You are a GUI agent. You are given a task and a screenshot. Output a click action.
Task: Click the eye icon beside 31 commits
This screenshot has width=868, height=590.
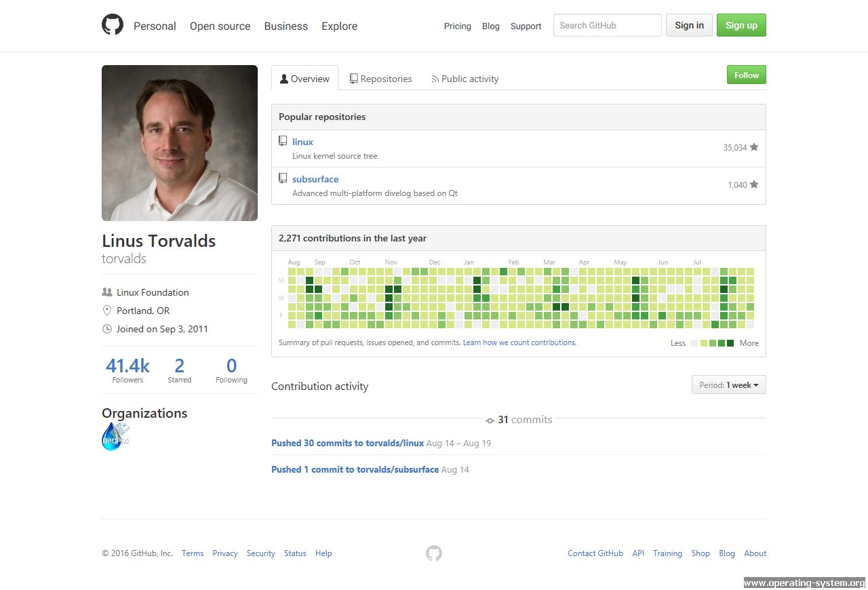(x=490, y=420)
